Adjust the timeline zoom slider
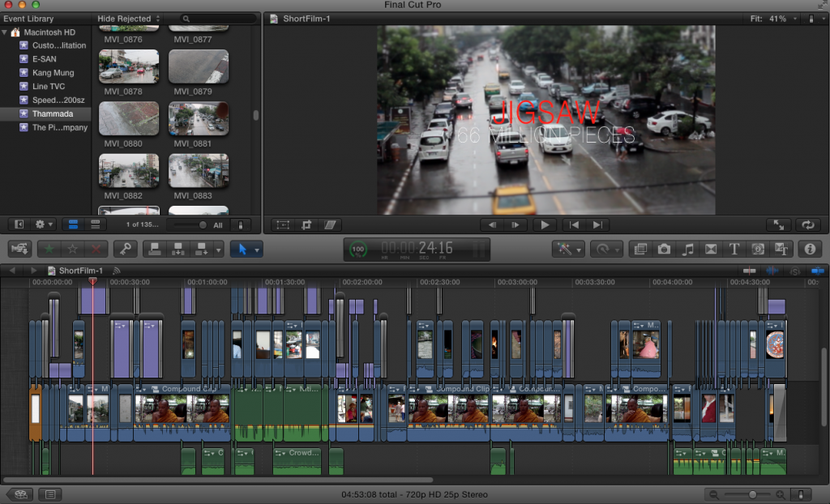The width and height of the screenshot is (830, 504). pyautogui.click(x=753, y=494)
